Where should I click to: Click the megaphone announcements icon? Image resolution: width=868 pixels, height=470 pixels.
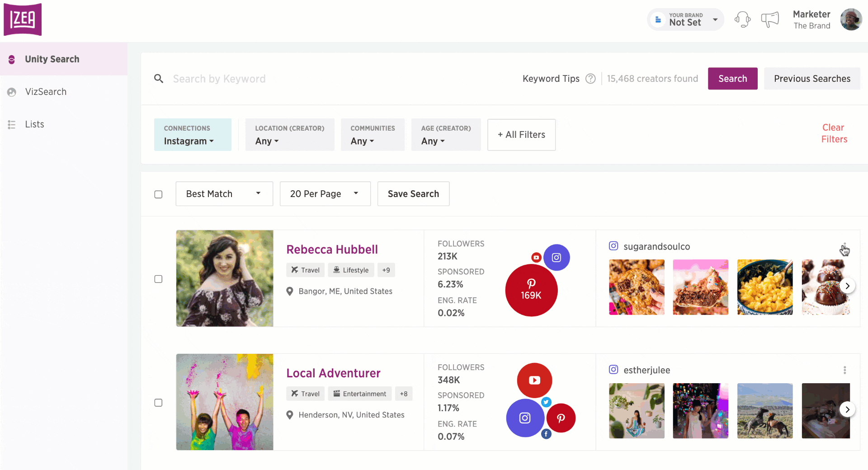pyautogui.click(x=770, y=19)
